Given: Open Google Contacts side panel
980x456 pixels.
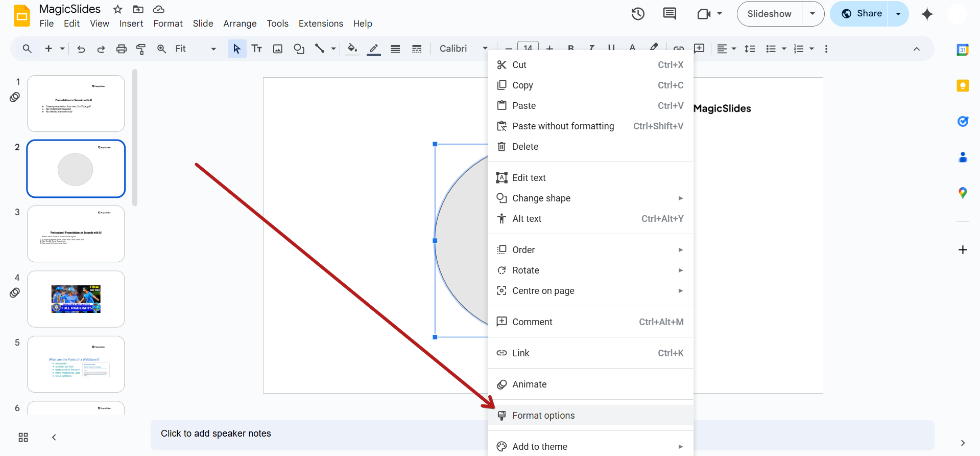Looking at the screenshot, I should click(x=963, y=157).
